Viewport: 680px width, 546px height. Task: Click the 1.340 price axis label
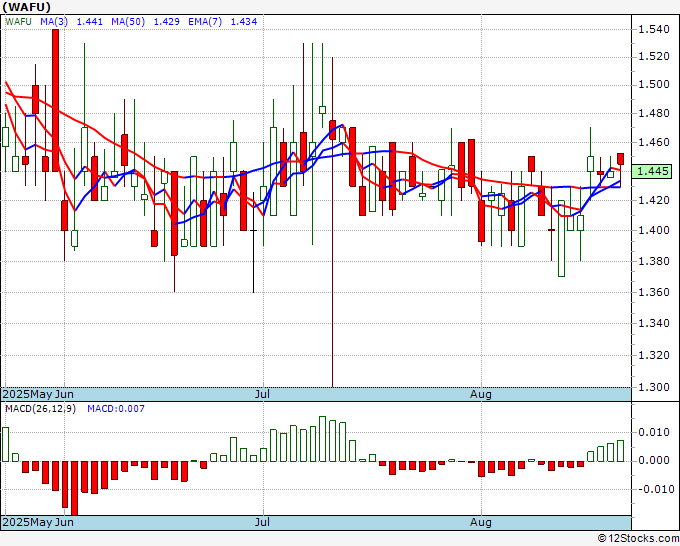pyautogui.click(x=654, y=324)
